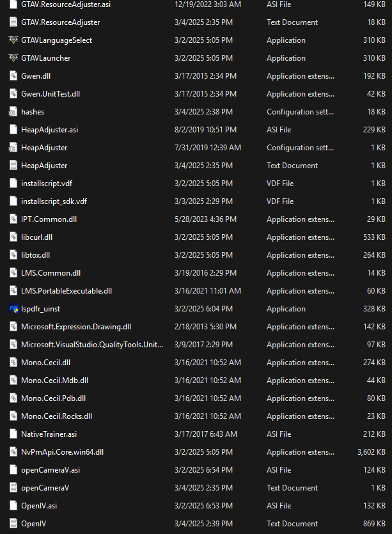Select the GTAVLauncher file name

tap(45, 58)
